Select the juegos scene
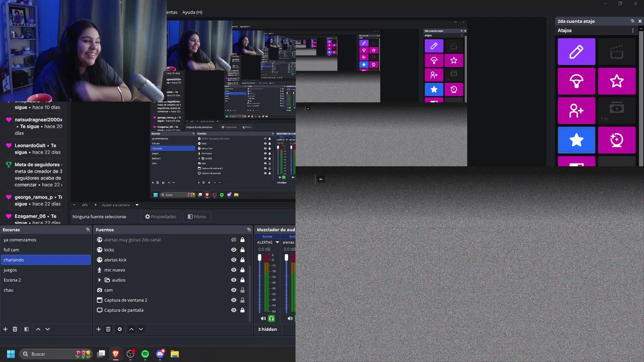The height and width of the screenshot is (362, 644). [x=46, y=270]
